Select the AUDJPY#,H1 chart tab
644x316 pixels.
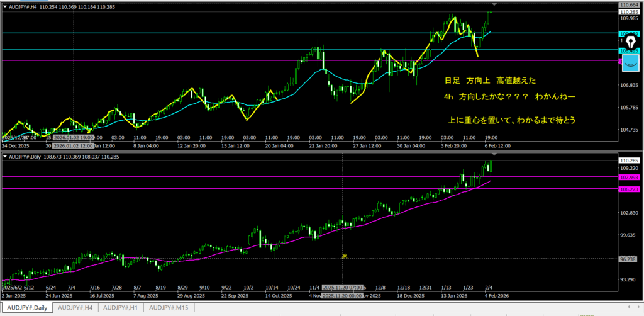point(121,308)
